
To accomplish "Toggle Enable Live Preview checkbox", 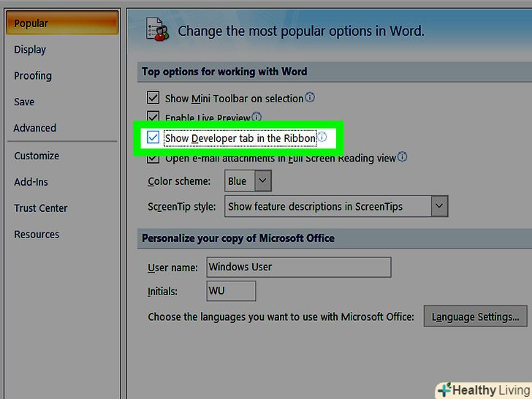I will click(x=153, y=116).
